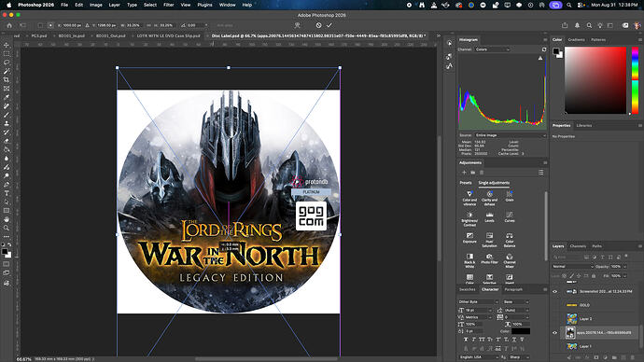Hide the apps.20076 layer via eye icon
This screenshot has height=362, width=644.
pos(555,333)
